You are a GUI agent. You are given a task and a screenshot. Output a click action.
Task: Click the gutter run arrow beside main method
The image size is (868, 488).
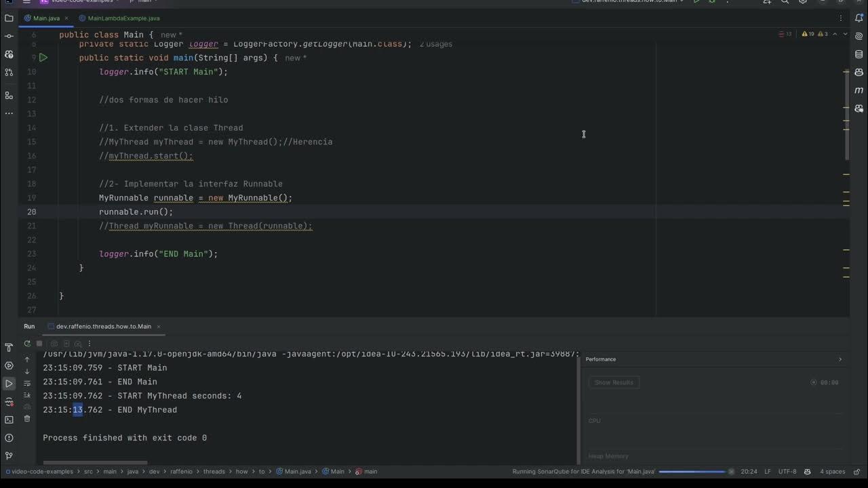click(x=43, y=58)
